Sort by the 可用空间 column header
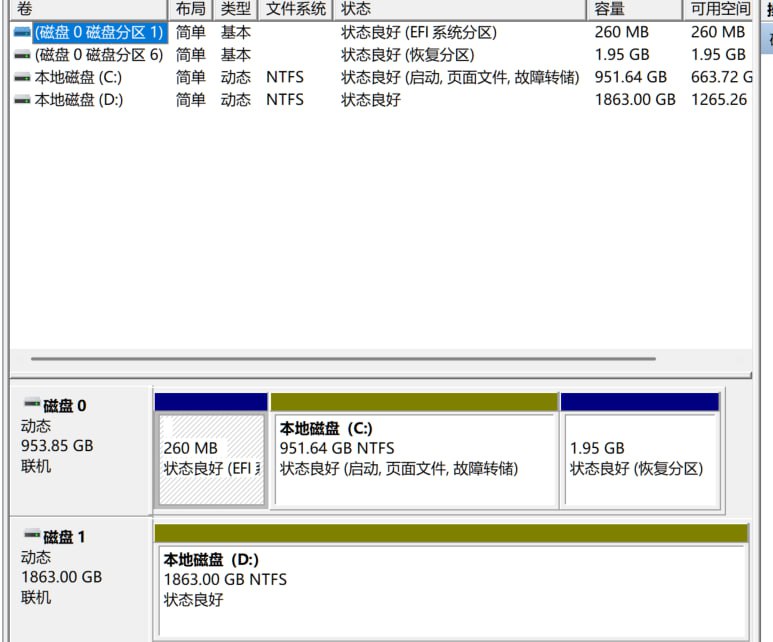This screenshot has height=642, width=773. [x=719, y=9]
